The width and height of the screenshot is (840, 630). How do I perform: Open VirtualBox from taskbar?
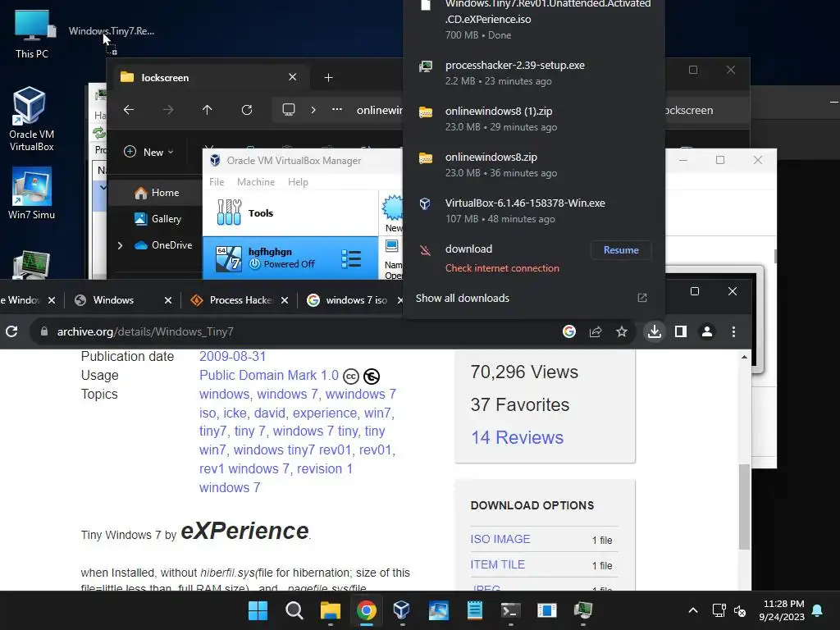(402, 610)
